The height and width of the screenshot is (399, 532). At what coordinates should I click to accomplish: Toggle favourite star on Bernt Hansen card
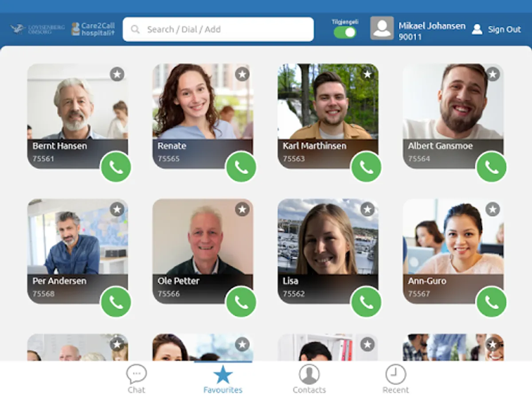coord(117,74)
